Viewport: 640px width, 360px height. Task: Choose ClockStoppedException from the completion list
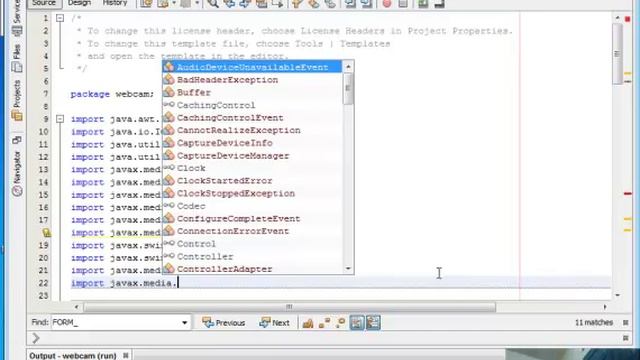point(252,193)
